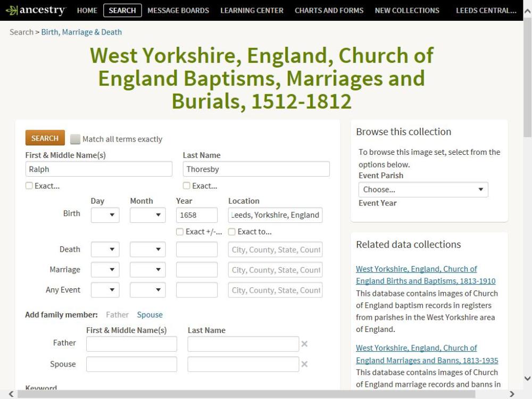
Task: Click Spouse to add a family member
Action: coord(149,314)
